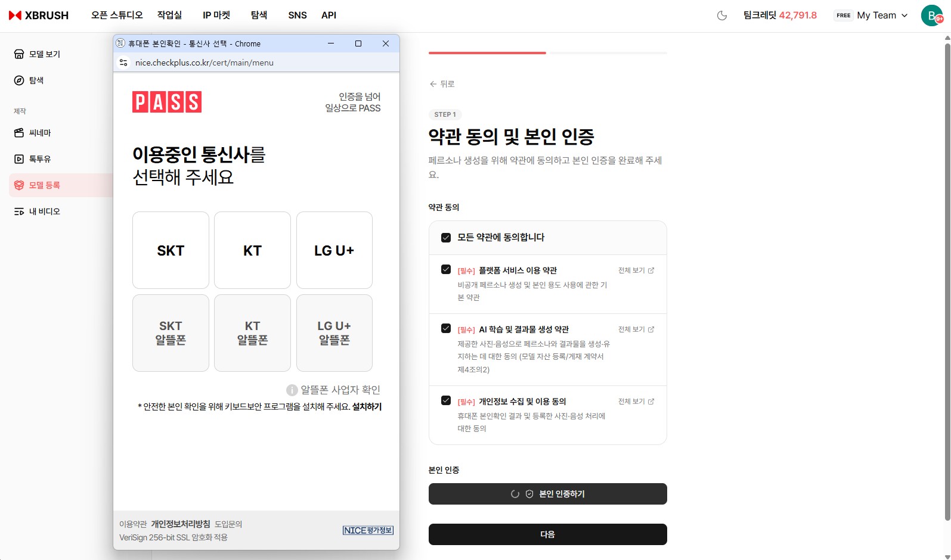The height and width of the screenshot is (560, 951).
Task: Click the info icon beside 알뜰폰 사업자 확인
Action: click(x=292, y=390)
